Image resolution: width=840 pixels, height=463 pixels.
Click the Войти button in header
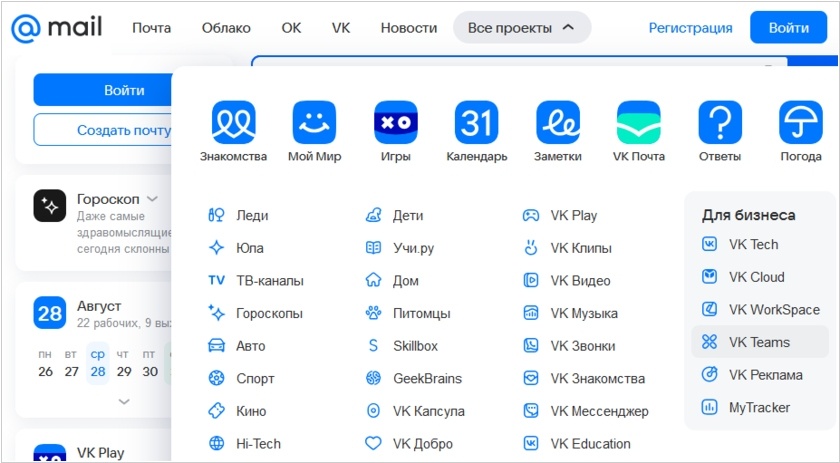click(789, 27)
